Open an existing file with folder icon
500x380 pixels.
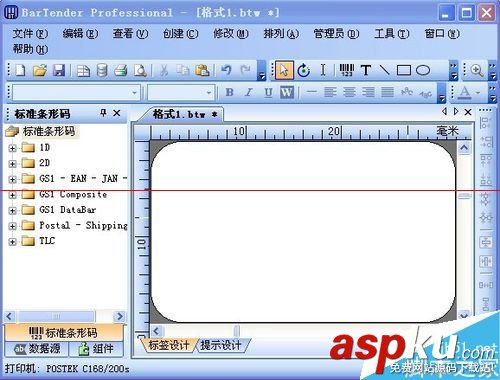pos(40,70)
